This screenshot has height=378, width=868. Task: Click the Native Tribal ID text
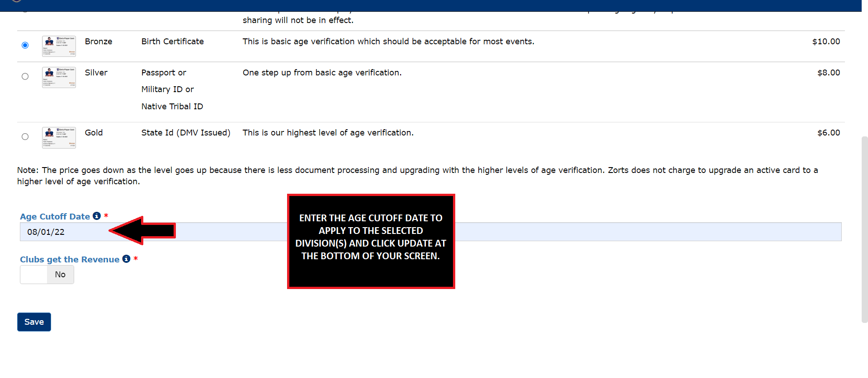172,107
